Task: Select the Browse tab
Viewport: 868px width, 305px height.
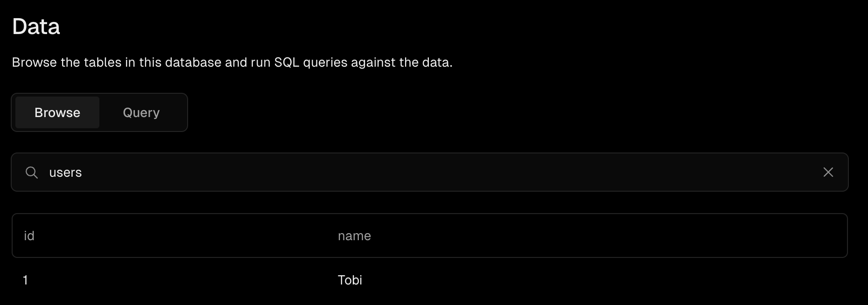Action: pyautogui.click(x=57, y=113)
